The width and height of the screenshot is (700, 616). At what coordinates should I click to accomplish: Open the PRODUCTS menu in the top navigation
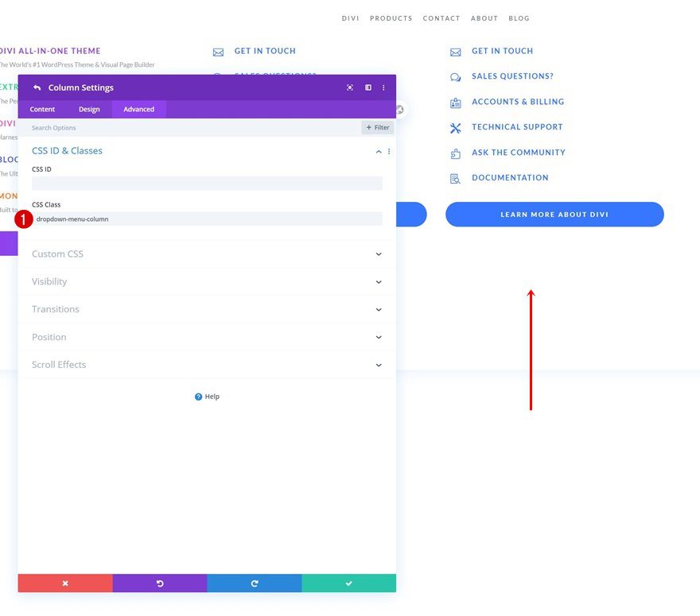tap(391, 18)
